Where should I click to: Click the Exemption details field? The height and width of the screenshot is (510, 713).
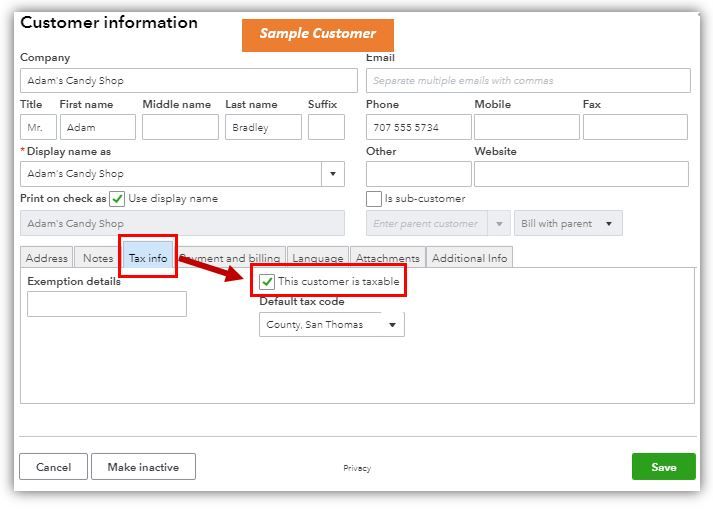[x=107, y=304]
